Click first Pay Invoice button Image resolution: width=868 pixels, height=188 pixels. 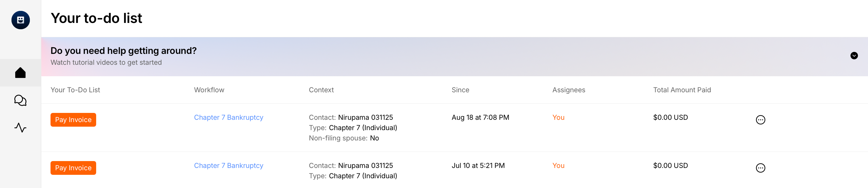pos(73,120)
